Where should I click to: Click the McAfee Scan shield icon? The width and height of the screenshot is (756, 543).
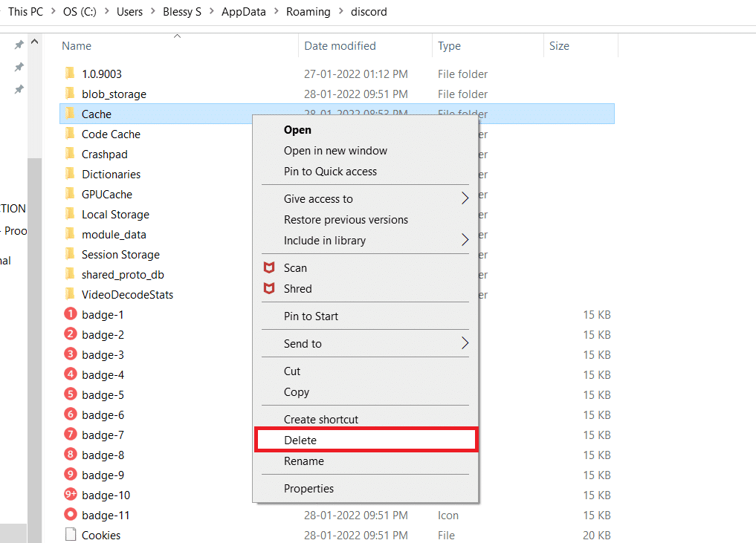click(269, 268)
